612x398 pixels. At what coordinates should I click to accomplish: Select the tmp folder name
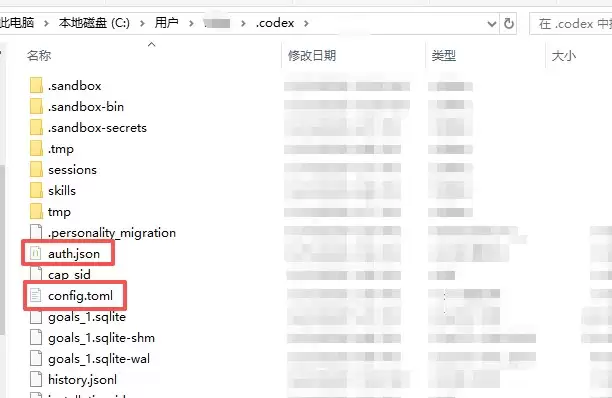[x=59, y=212]
